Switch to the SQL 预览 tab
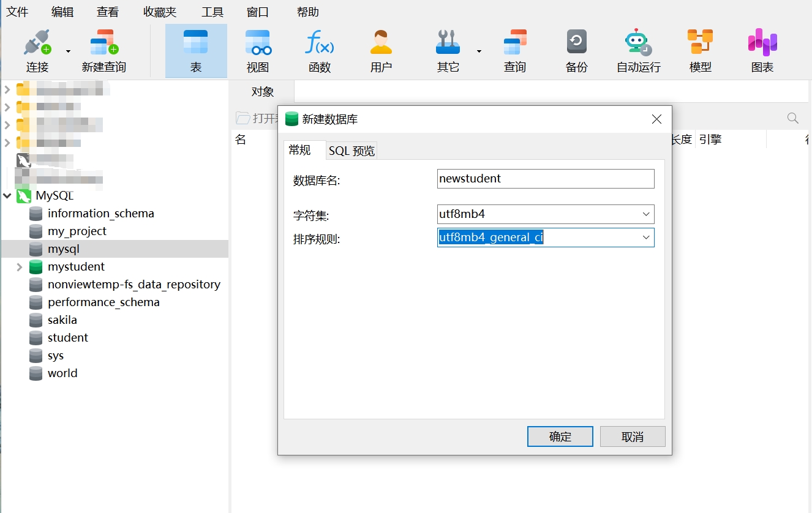 [351, 151]
